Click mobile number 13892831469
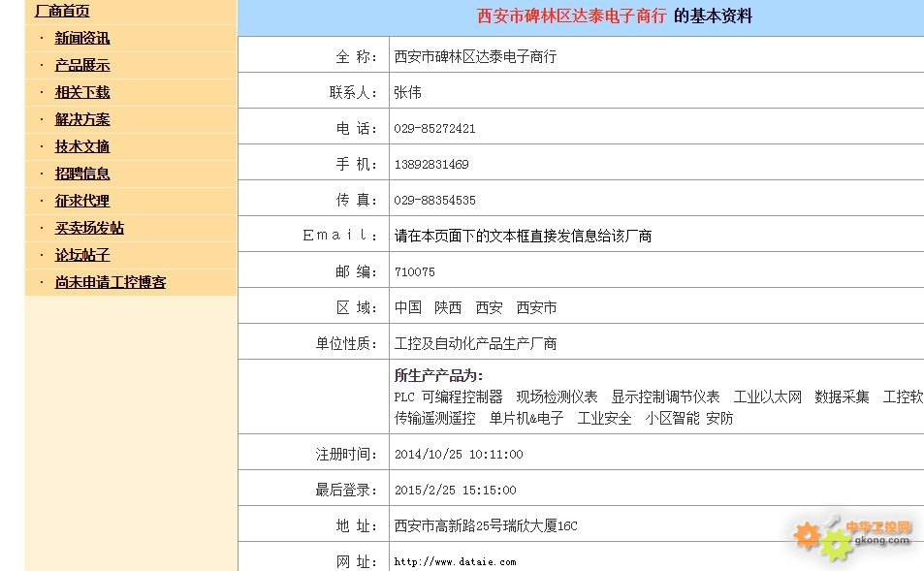This screenshot has height=571, width=924. click(x=431, y=165)
